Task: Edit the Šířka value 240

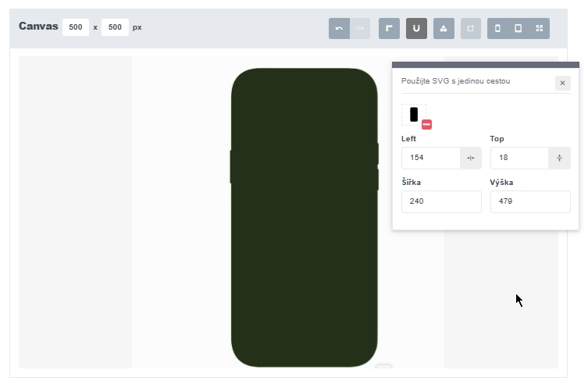Action: tap(441, 201)
